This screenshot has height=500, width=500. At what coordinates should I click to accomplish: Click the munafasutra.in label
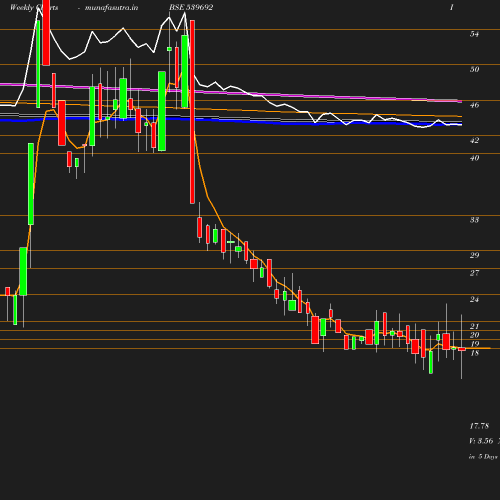point(111,8)
